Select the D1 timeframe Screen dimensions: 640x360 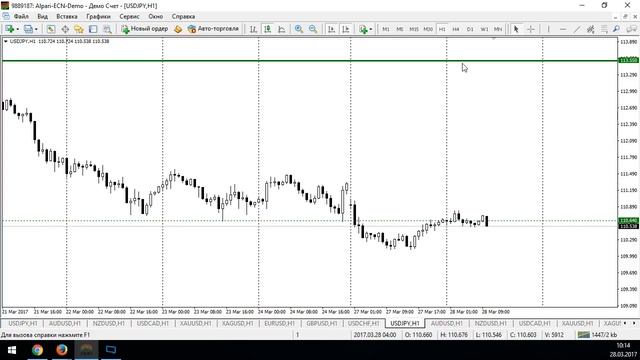tap(470, 29)
